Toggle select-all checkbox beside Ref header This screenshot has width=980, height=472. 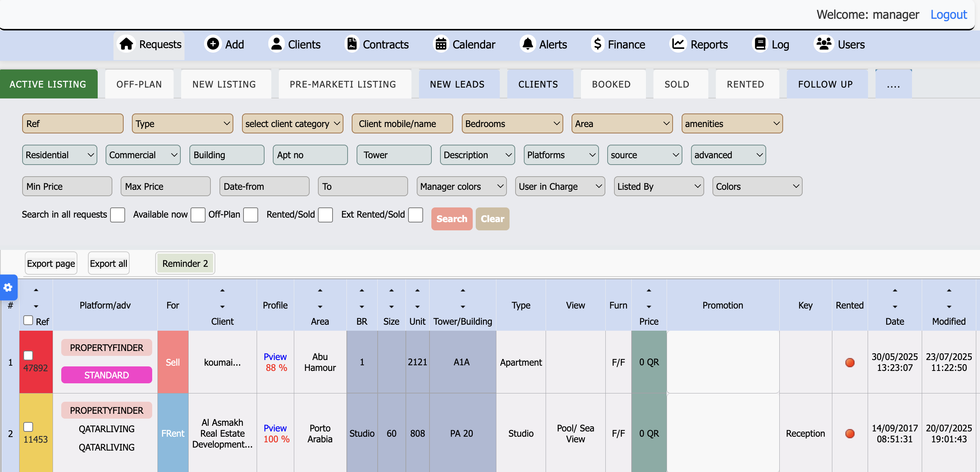coord(28,320)
